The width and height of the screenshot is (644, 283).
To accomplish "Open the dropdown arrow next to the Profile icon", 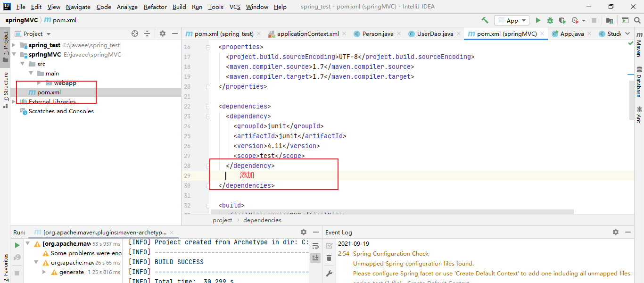I will 583,21.
